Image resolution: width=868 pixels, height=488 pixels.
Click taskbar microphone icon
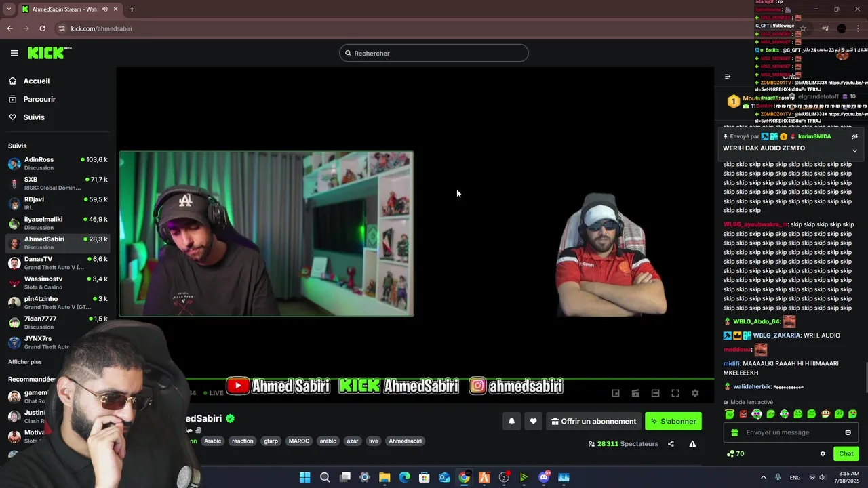coord(778,477)
